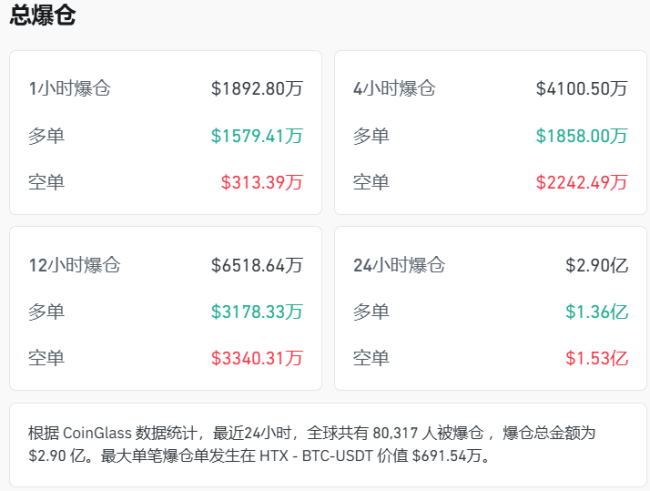The width and height of the screenshot is (650, 491).
Task: Click the 1-hour total $1892.80万
Action: click(x=257, y=88)
